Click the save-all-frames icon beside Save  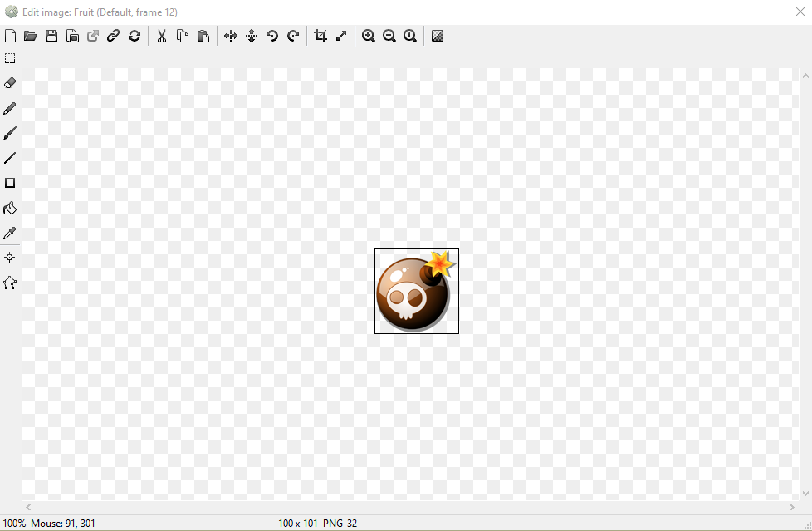click(72, 36)
